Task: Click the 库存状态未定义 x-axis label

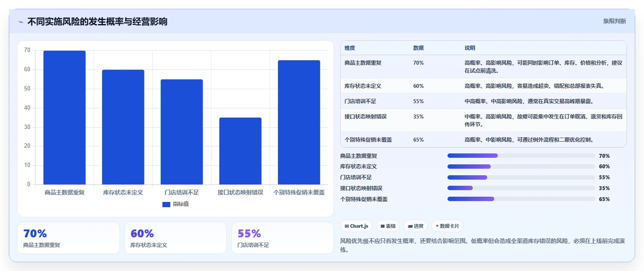Action: (x=123, y=192)
